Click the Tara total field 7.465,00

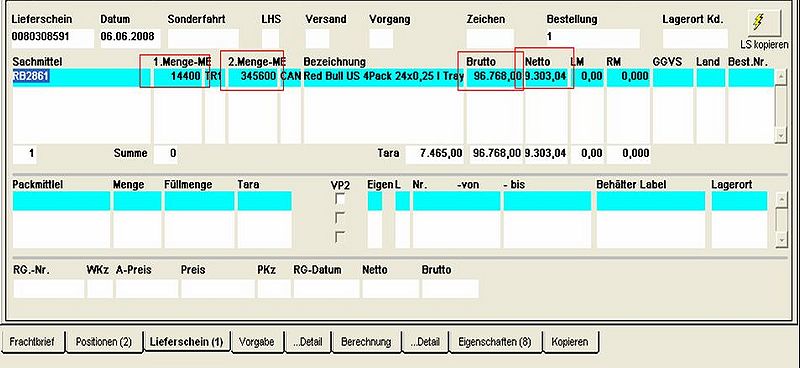coord(435,154)
